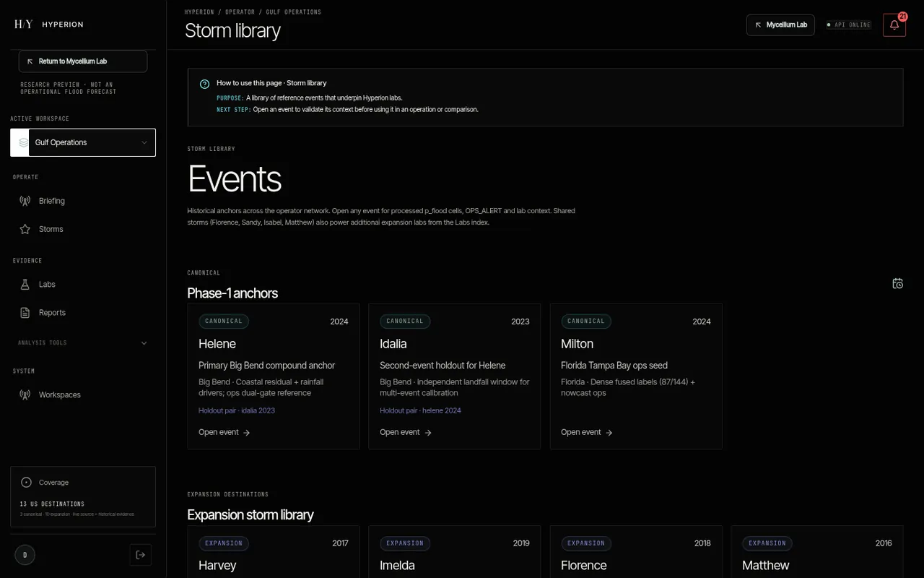The width and height of the screenshot is (924, 578).
Task: Click the Storms star icon
Action: point(25,229)
